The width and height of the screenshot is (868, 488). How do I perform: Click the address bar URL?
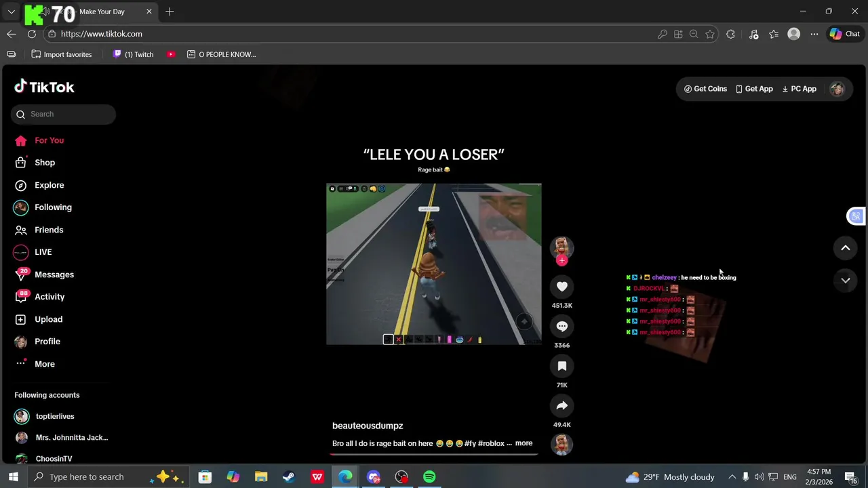coord(102,34)
